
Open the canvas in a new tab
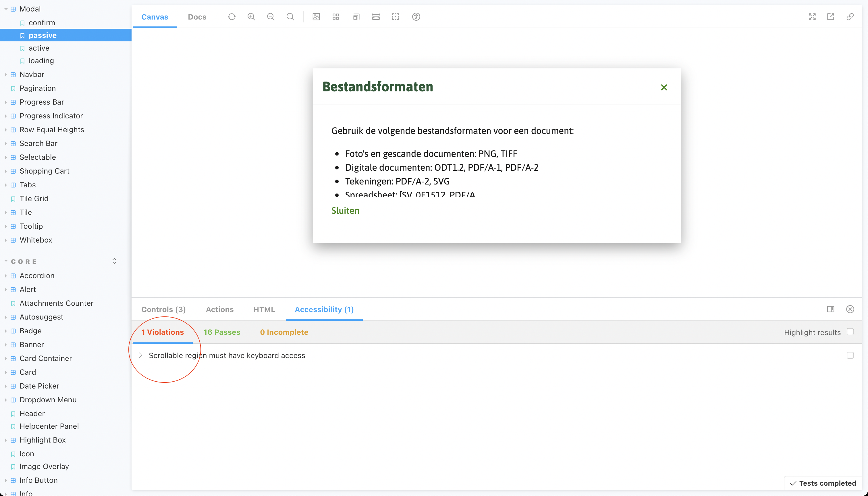click(831, 17)
